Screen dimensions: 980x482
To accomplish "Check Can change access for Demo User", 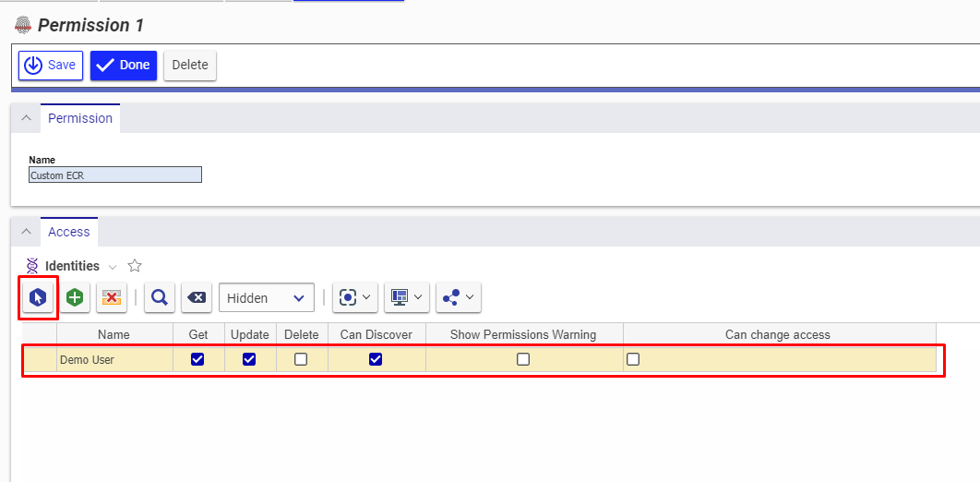I will [633, 359].
